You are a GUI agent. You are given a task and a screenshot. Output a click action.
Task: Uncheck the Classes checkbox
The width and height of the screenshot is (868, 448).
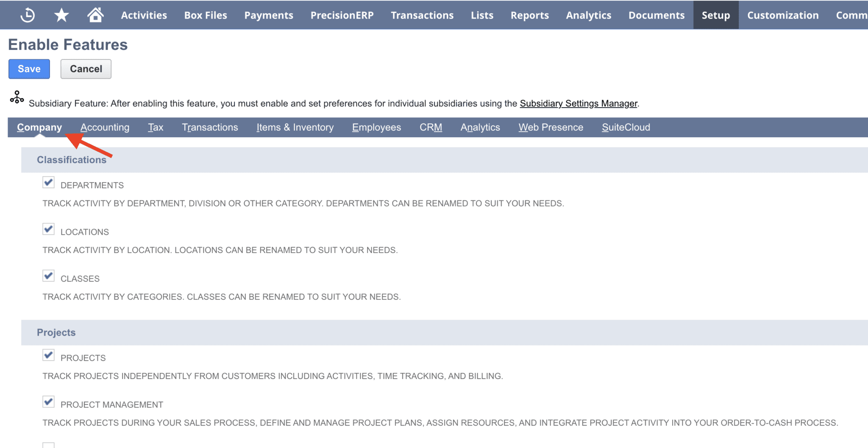(x=48, y=275)
